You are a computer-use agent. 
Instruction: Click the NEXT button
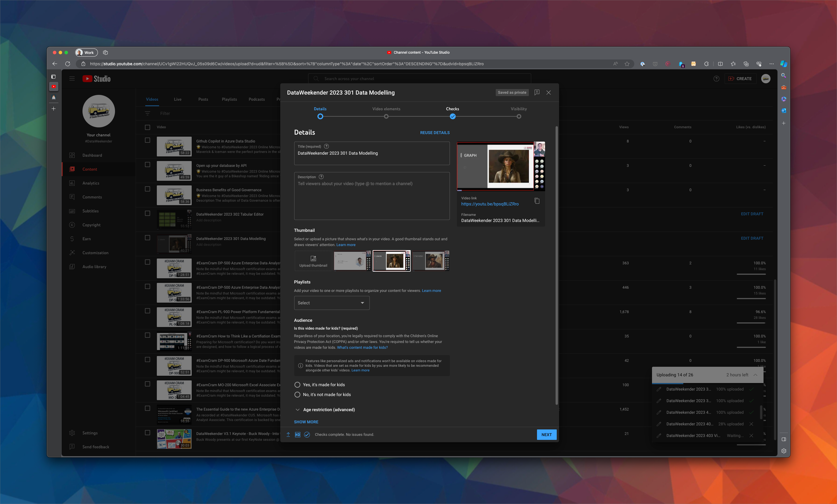coord(546,434)
